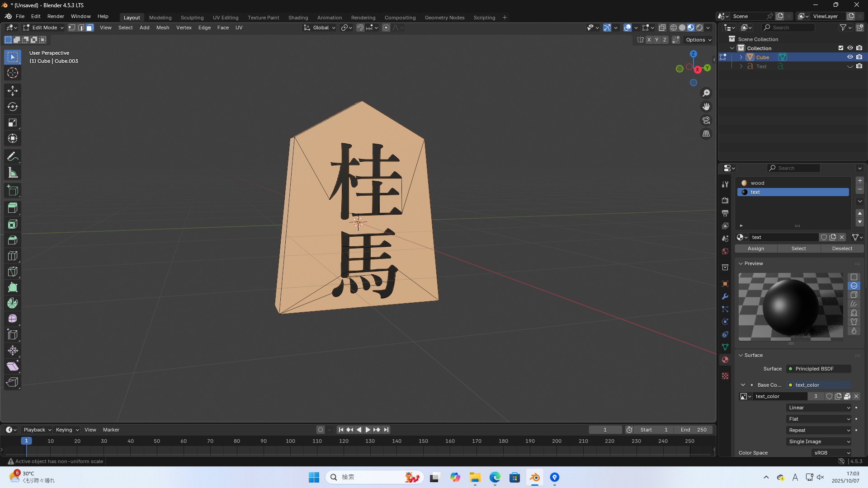868x488 pixels.
Task: Select the Measure tool
Action: 12,172
